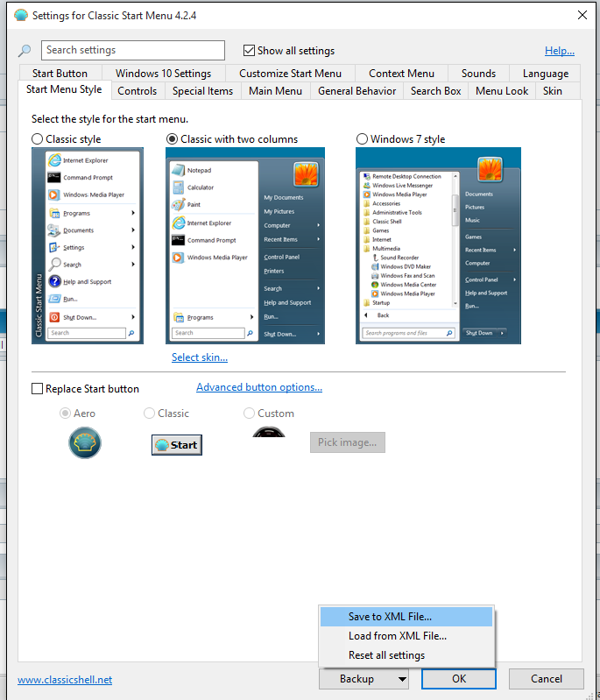This screenshot has height=700, width=600.
Task: Choose Reset all settings menu entry
Action: point(406,655)
